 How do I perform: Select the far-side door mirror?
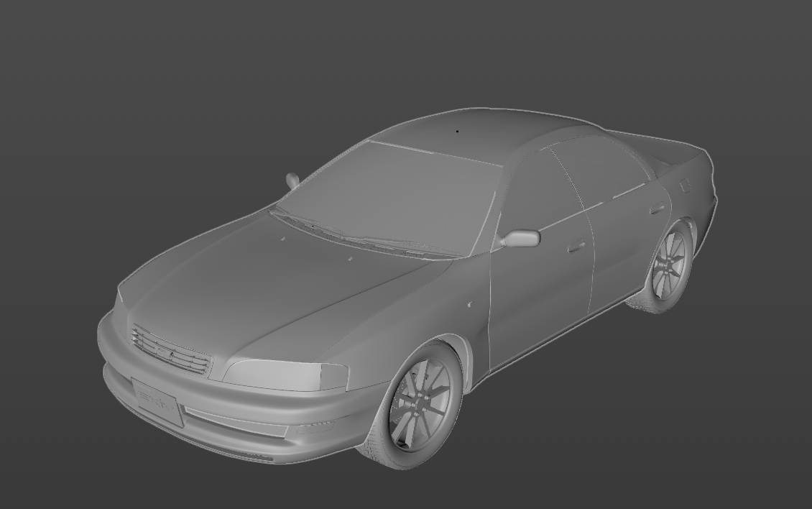[292, 180]
